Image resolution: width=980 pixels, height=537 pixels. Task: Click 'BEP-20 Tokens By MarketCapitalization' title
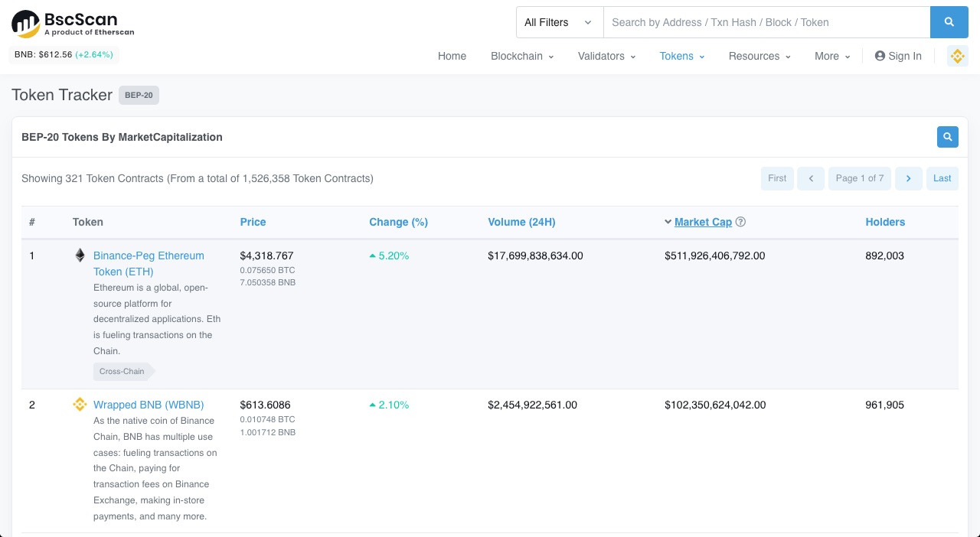click(122, 137)
